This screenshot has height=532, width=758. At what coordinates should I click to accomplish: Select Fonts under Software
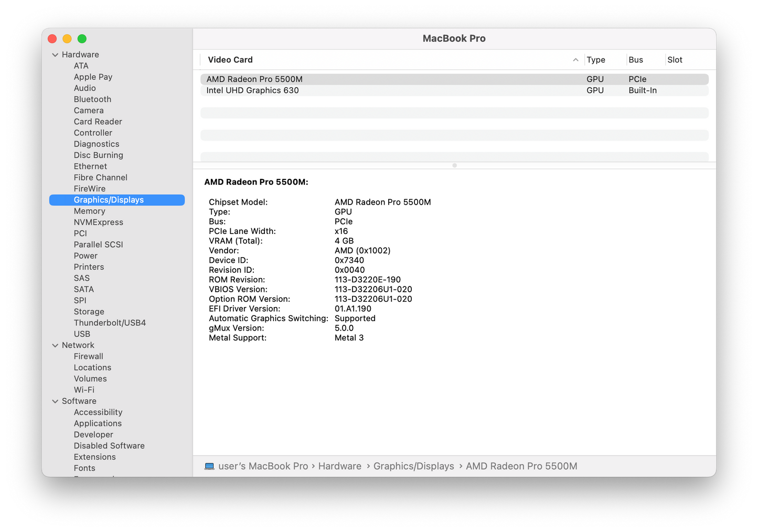(84, 469)
